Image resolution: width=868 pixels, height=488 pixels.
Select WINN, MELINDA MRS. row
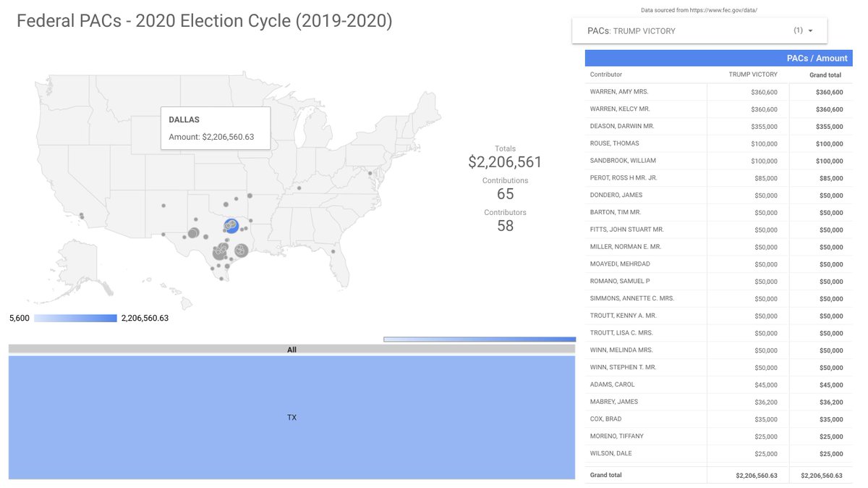(x=718, y=350)
